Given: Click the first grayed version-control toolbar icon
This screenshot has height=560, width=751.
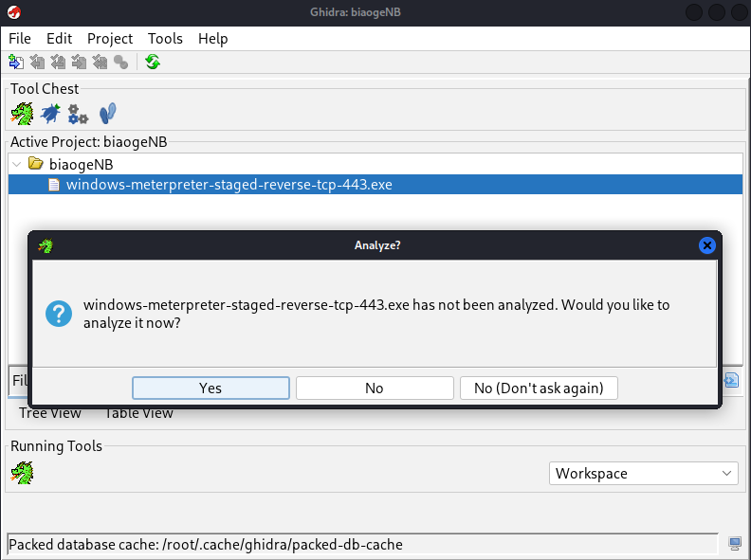Looking at the screenshot, I should [37, 63].
